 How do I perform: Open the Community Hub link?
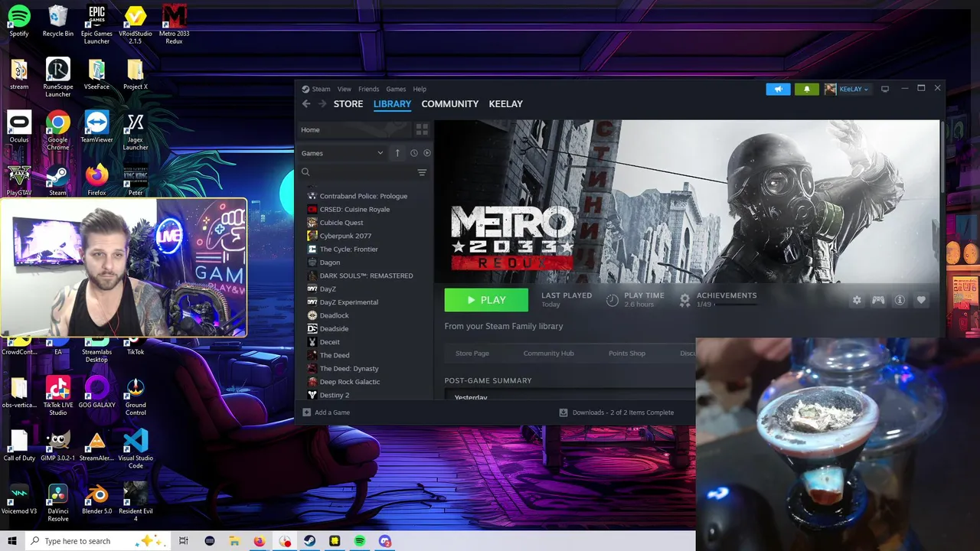tap(548, 354)
